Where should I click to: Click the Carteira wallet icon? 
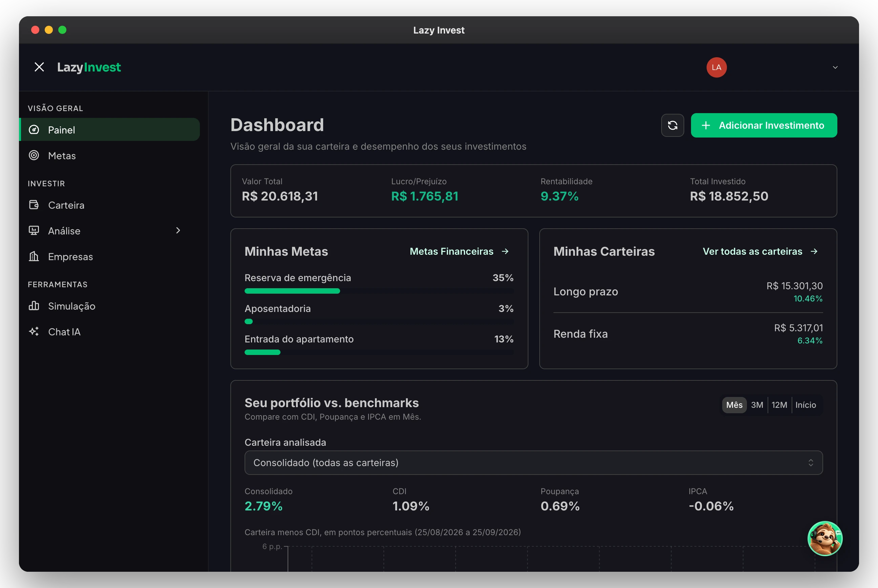[x=34, y=205]
